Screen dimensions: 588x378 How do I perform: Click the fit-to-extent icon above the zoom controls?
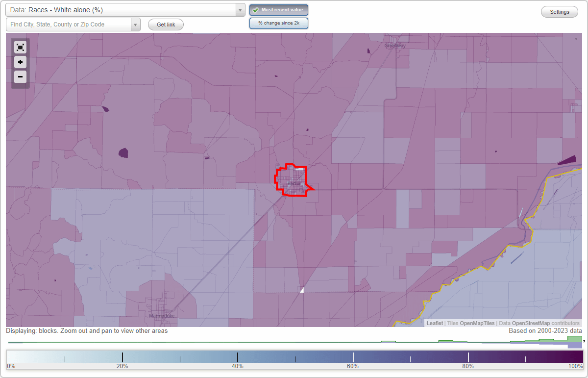[x=20, y=47]
